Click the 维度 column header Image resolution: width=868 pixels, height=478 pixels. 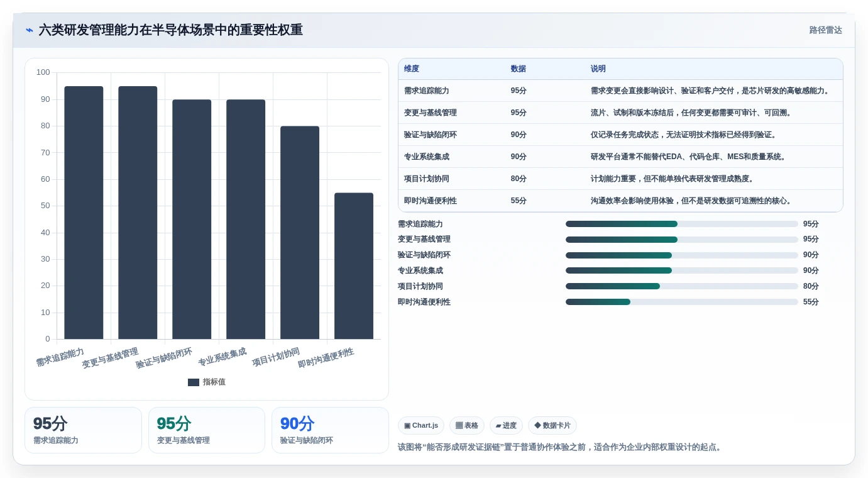(x=412, y=69)
